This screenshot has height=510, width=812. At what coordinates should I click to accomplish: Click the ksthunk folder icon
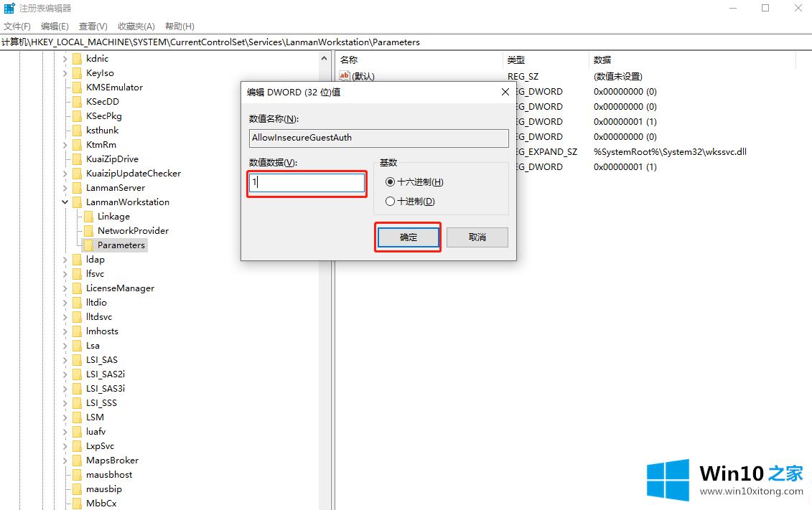tap(77, 131)
